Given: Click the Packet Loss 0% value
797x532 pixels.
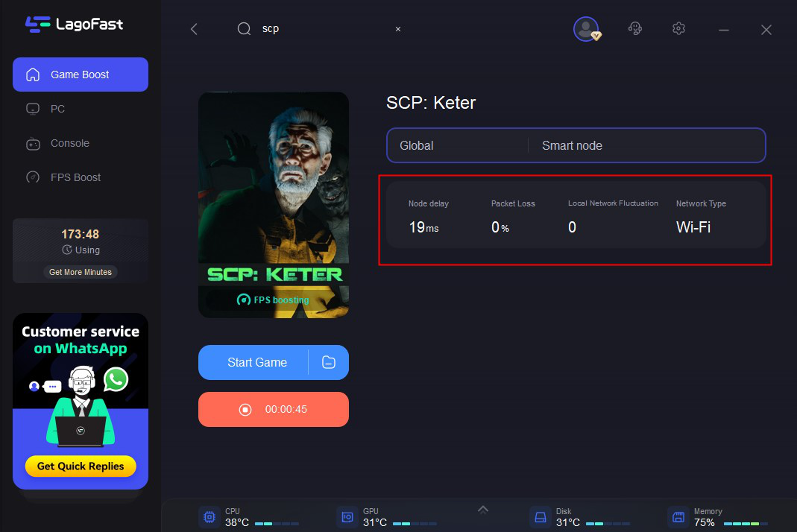Looking at the screenshot, I should (x=500, y=227).
